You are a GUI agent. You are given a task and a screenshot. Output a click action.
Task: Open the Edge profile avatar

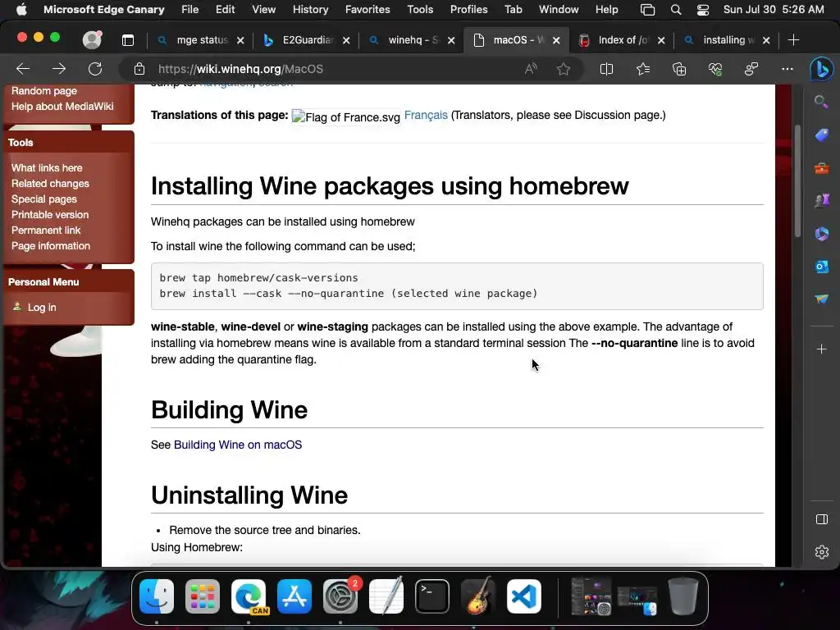pos(92,40)
